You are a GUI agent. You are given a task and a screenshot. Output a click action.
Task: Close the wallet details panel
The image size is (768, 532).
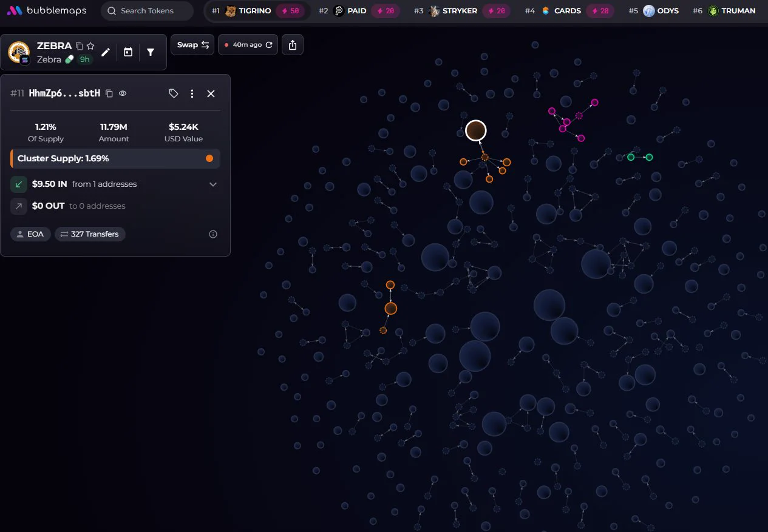click(211, 93)
